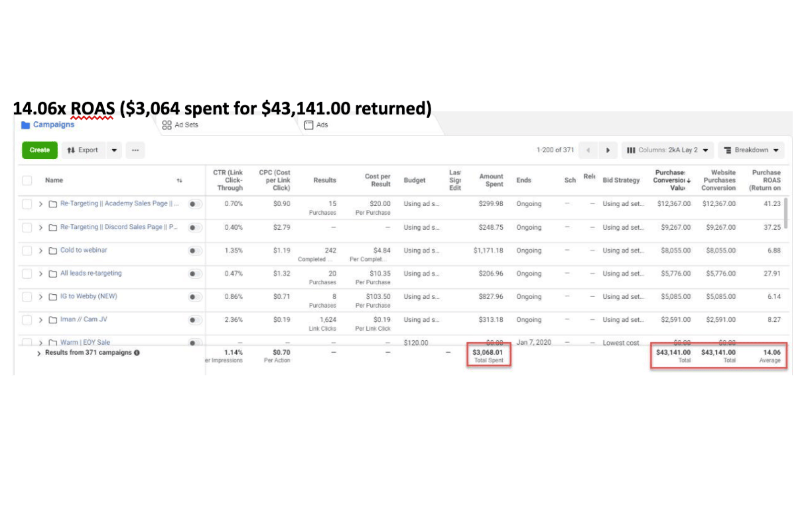
Task: Click info icon next to Results from 371 campaigns
Action: point(137,353)
